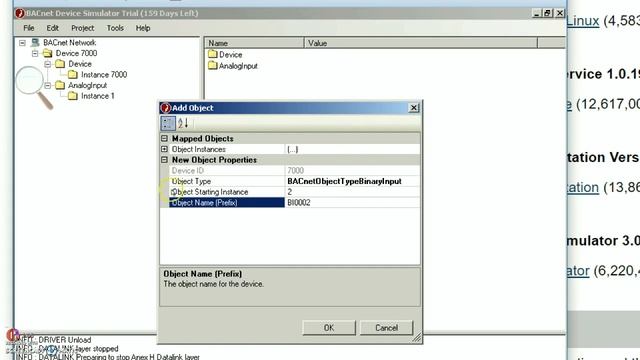Select the BACnet Simulator title bar app icon

click(20, 13)
